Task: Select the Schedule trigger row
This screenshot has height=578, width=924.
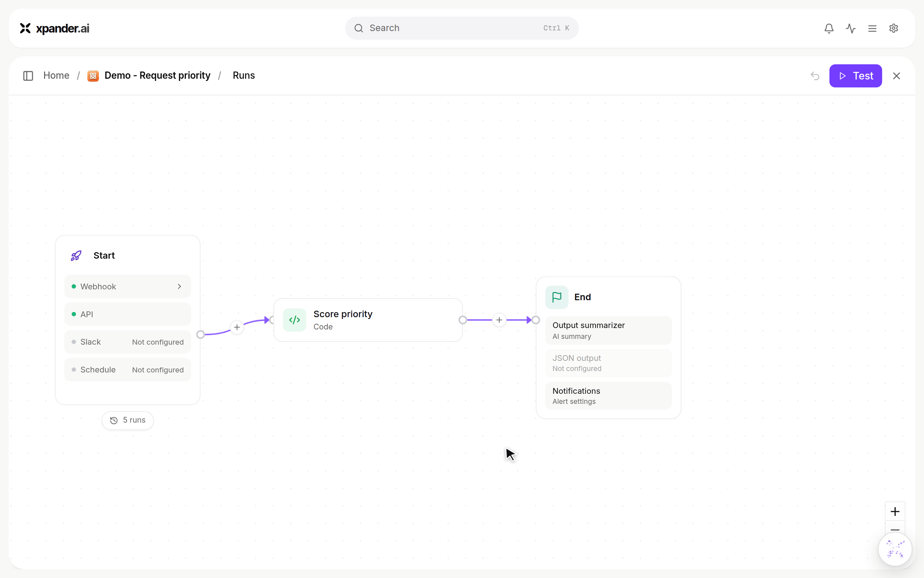Action: click(127, 370)
